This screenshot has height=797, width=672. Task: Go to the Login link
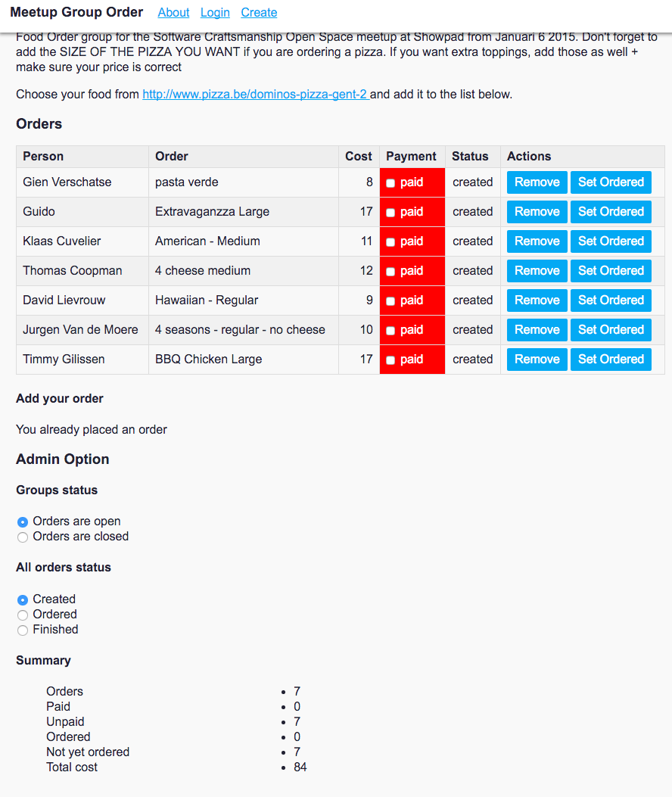coord(215,12)
